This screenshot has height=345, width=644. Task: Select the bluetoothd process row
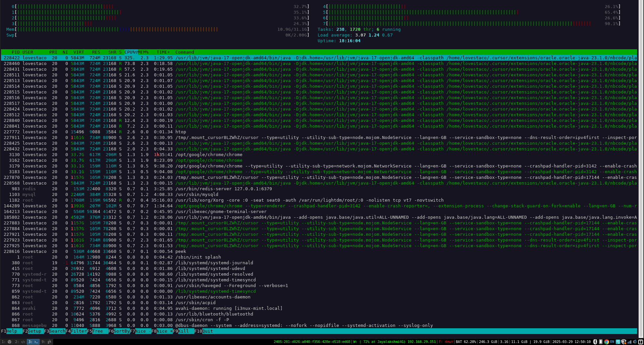click(319, 314)
